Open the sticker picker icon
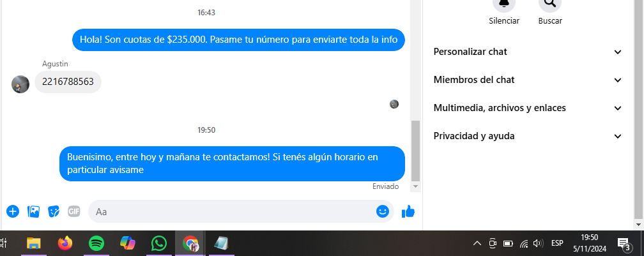The image size is (644, 256). coord(54,212)
